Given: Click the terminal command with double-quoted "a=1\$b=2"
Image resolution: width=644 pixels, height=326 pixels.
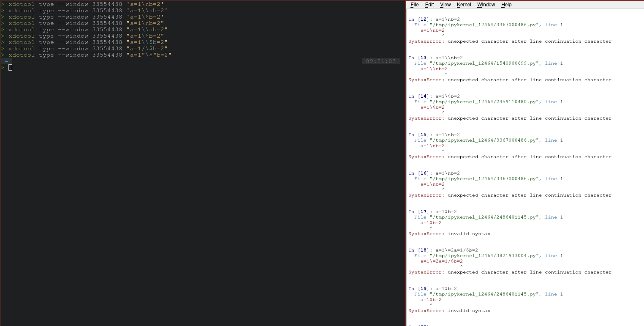Looking at the screenshot, I should click(x=86, y=36).
